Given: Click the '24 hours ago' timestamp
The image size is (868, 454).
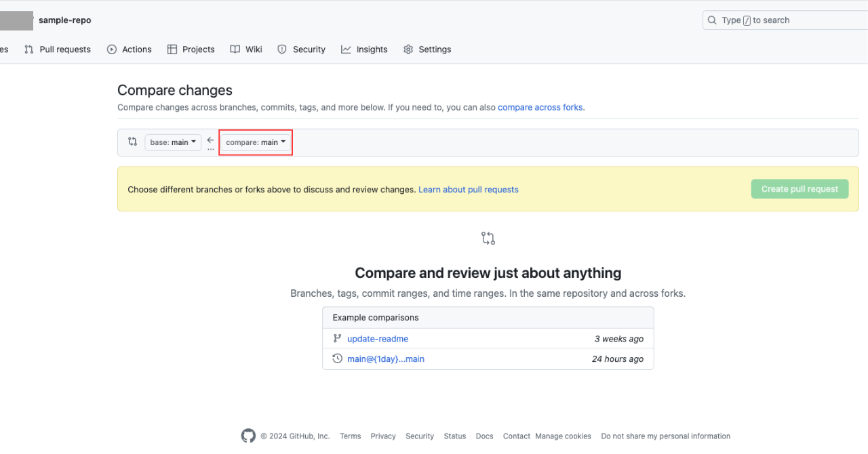Looking at the screenshot, I should [x=618, y=359].
